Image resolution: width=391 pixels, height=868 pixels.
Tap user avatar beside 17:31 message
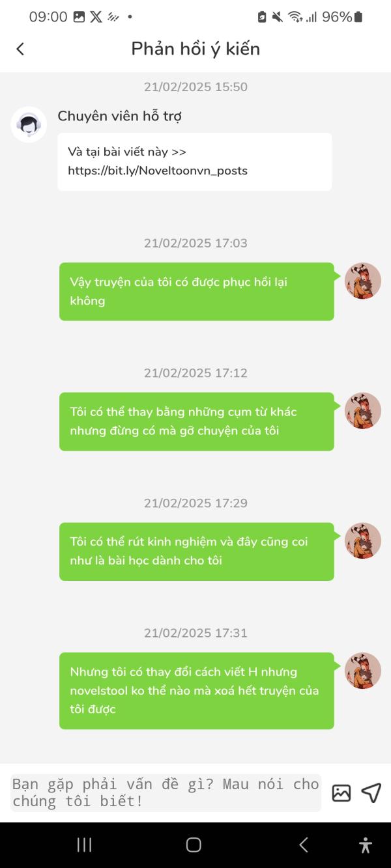pyautogui.click(x=363, y=671)
